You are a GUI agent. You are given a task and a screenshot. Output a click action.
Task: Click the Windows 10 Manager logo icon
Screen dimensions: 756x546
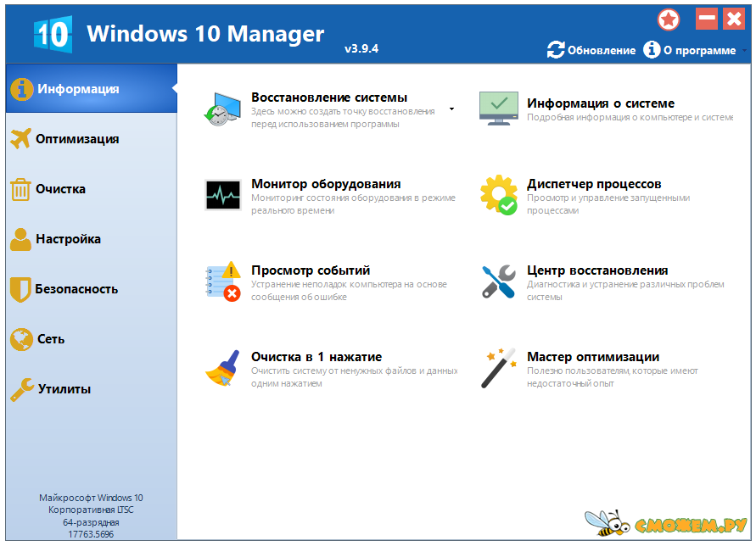(53, 34)
